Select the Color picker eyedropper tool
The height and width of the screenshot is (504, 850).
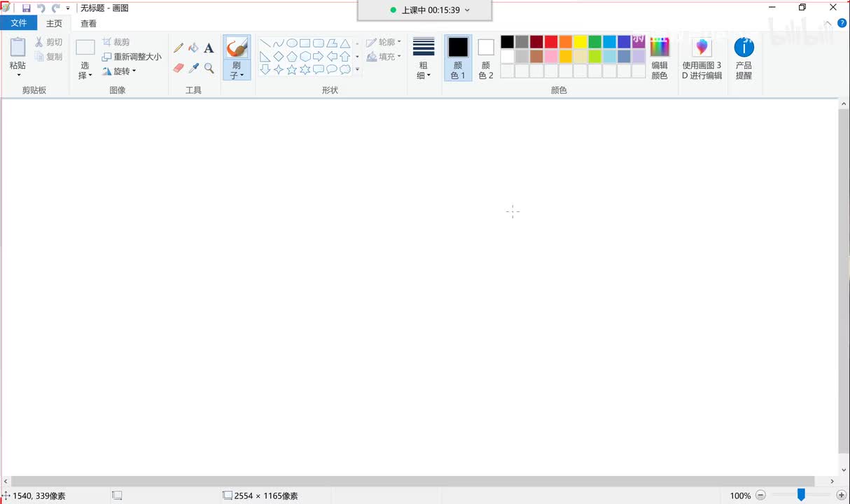[194, 68]
